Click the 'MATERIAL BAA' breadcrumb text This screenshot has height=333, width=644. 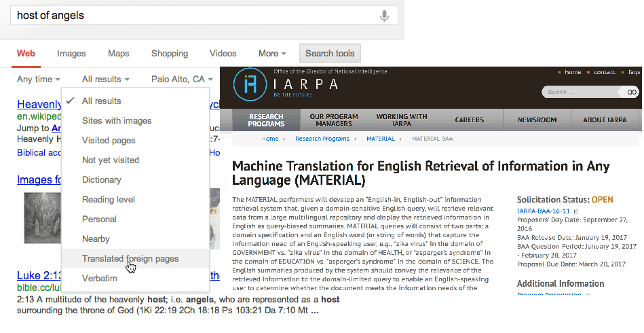[x=432, y=139]
